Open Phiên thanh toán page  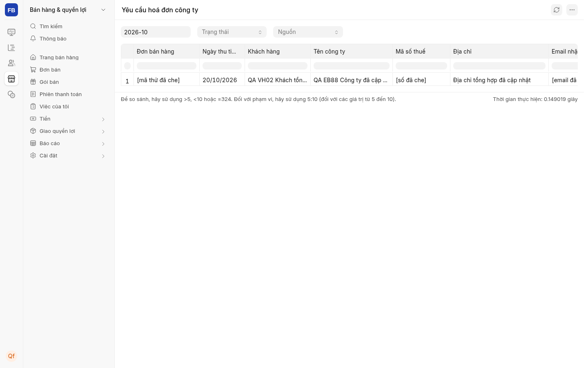tap(69, 94)
